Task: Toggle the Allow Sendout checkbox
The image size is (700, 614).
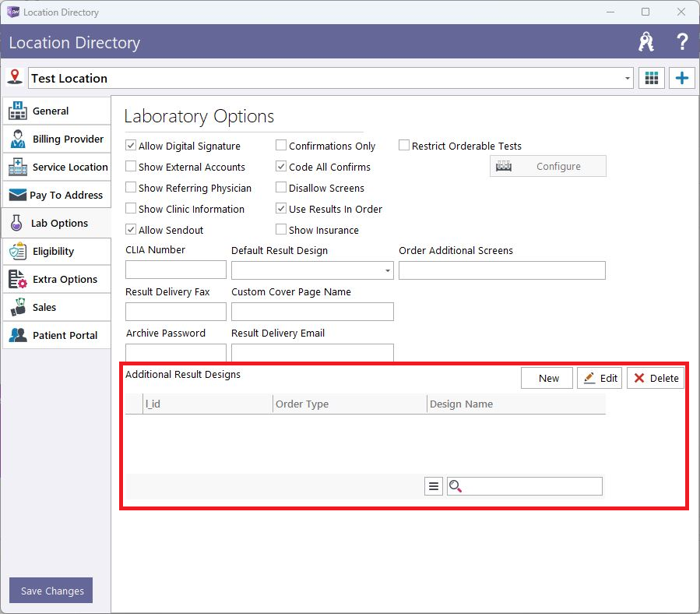Action: (x=131, y=230)
